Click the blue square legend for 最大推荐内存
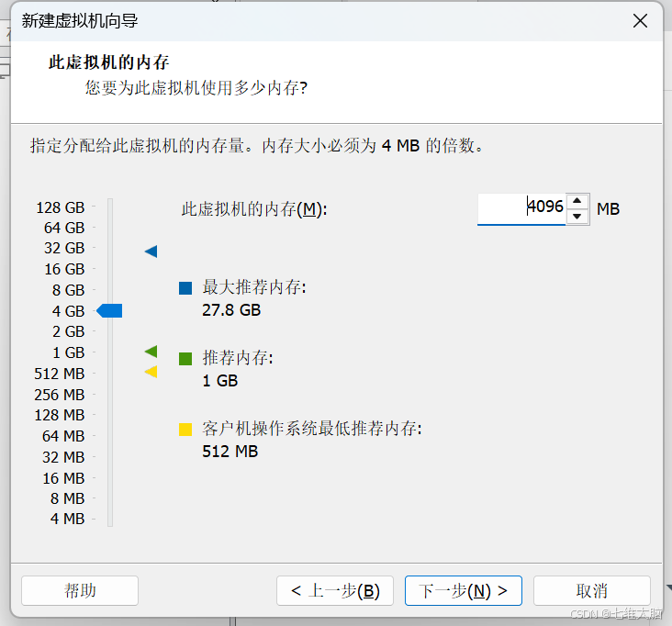Image resolution: width=672 pixels, height=626 pixels. click(185, 288)
